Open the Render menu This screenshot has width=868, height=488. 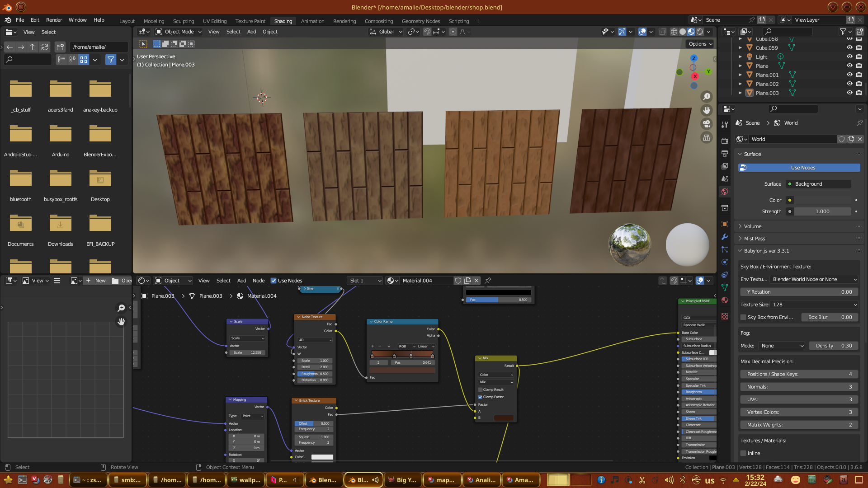click(x=54, y=20)
